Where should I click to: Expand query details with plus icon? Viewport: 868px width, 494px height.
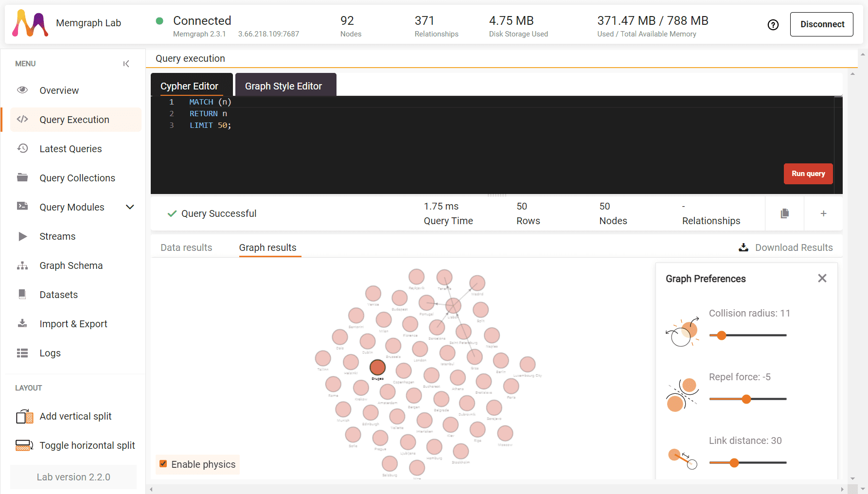[x=823, y=213]
